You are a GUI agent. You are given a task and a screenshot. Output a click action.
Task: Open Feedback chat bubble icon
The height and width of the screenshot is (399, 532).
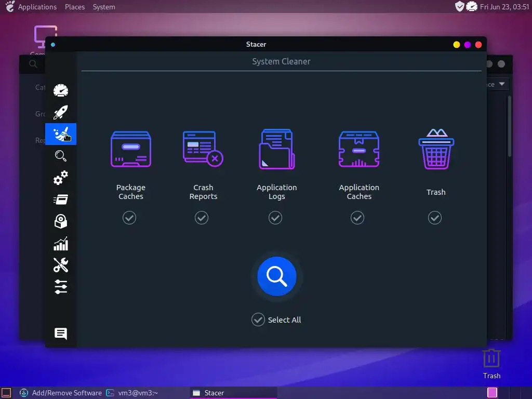[x=61, y=334]
